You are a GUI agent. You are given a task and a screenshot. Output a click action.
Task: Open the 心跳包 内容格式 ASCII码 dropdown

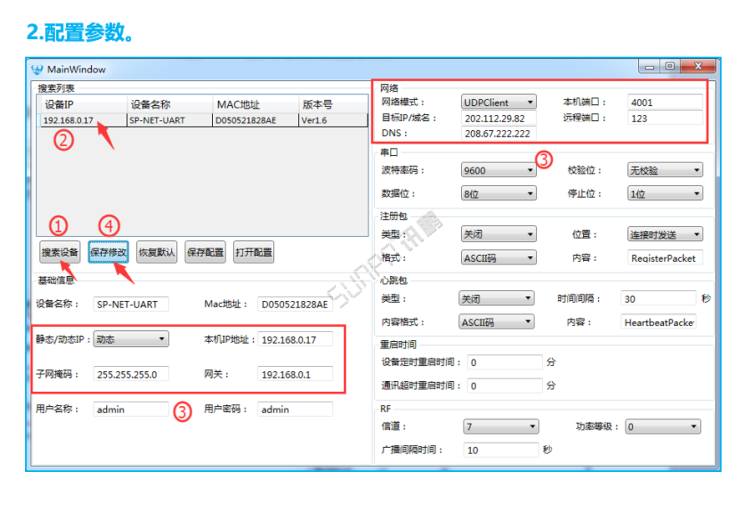[x=496, y=322]
